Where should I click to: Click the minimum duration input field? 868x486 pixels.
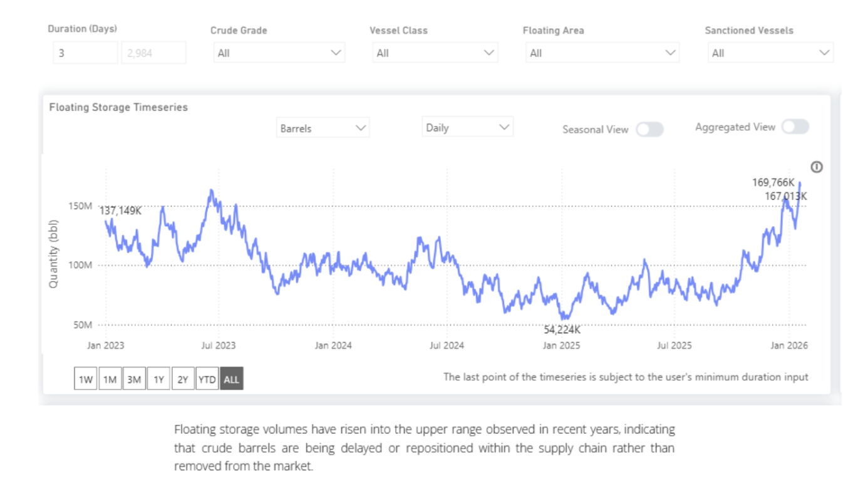[x=85, y=53]
